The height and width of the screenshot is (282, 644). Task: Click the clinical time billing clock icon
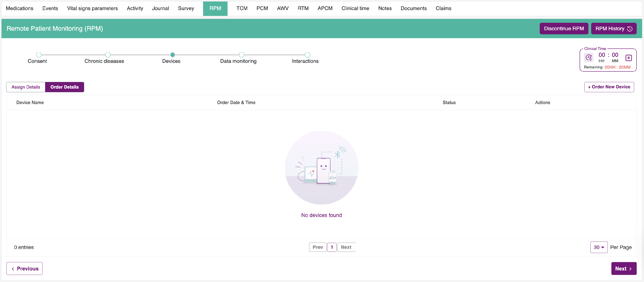(x=589, y=58)
